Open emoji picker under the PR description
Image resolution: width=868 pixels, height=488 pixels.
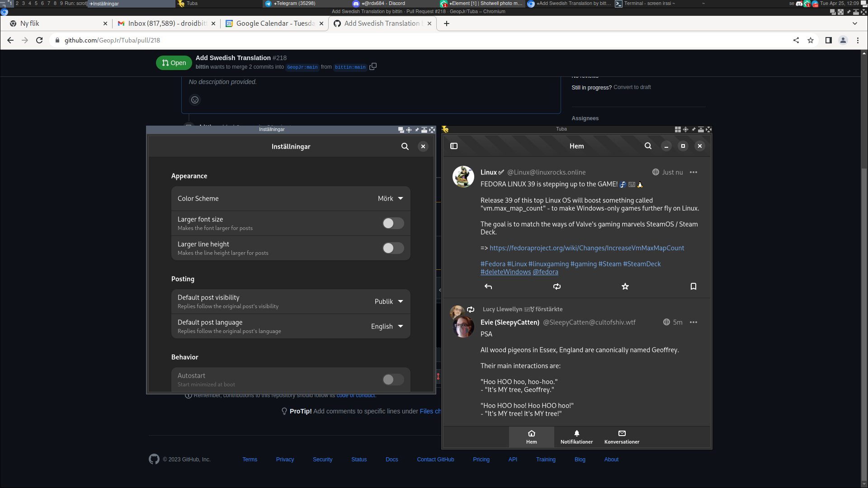194,99
